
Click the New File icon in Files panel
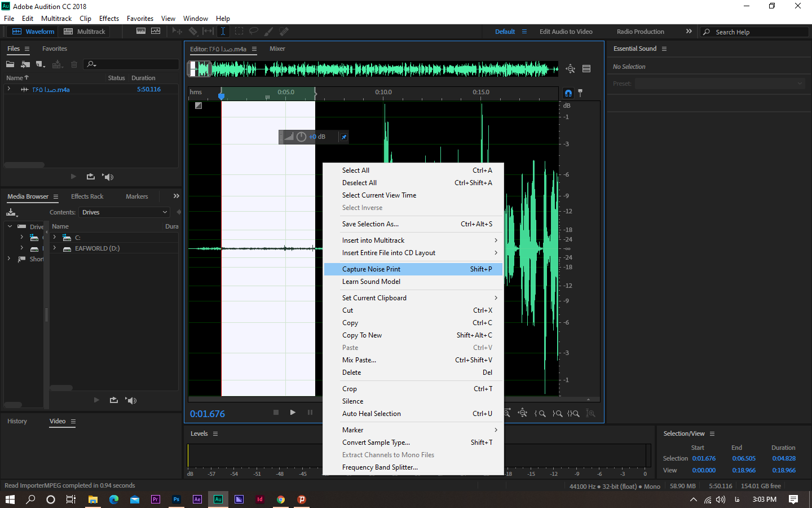point(40,64)
